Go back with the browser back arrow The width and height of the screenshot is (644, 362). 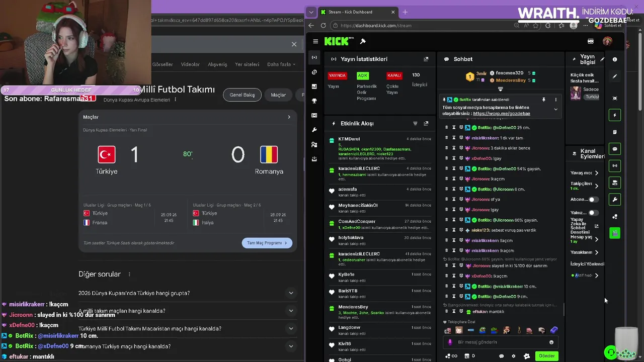(x=311, y=25)
